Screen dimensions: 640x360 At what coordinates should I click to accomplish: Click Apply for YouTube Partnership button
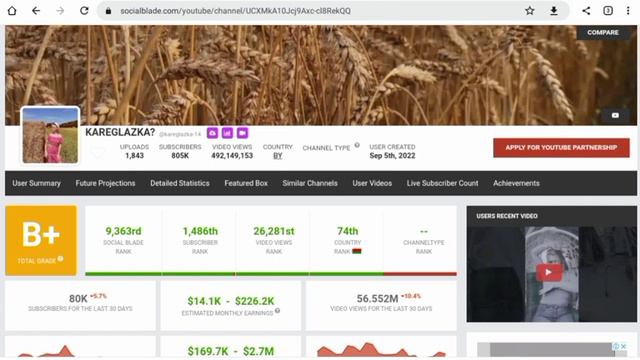point(561,147)
